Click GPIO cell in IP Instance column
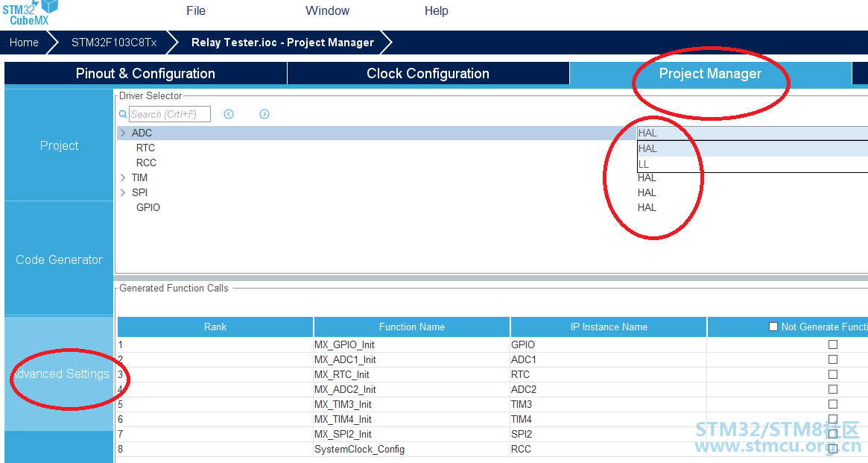This screenshot has height=463, width=868. 609,344
